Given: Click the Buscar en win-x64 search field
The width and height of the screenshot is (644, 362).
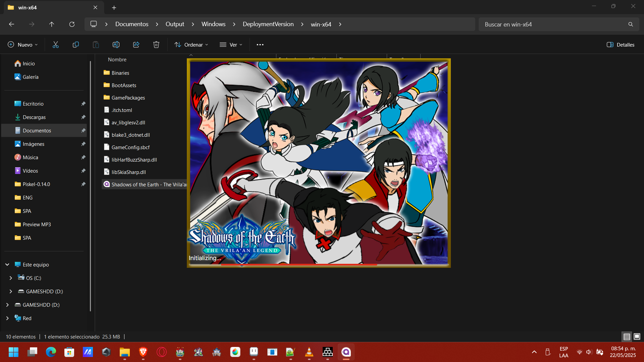Looking at the screenshot, I should point(553,24).
